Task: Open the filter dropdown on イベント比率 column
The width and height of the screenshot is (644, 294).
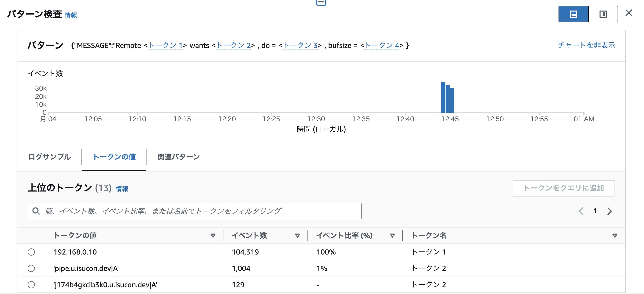Action: [x=392, y=235]
